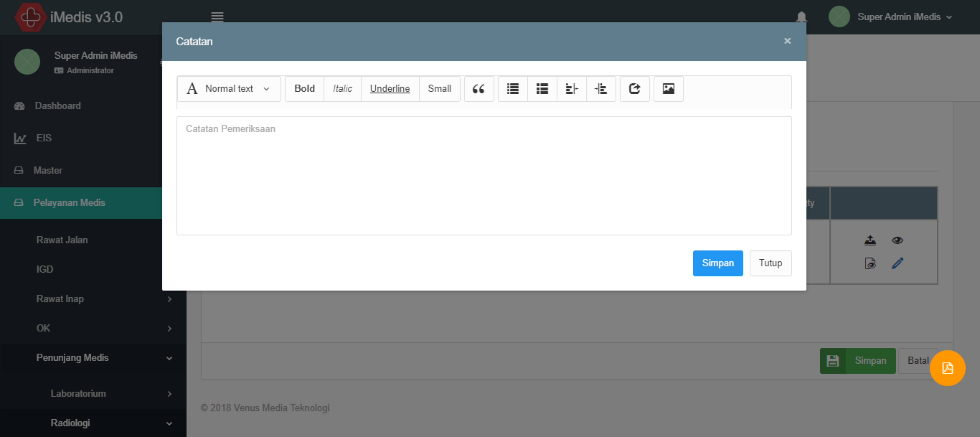Select Rawat Jalan in sidebar
980x437 pixels.
point(62,240)
